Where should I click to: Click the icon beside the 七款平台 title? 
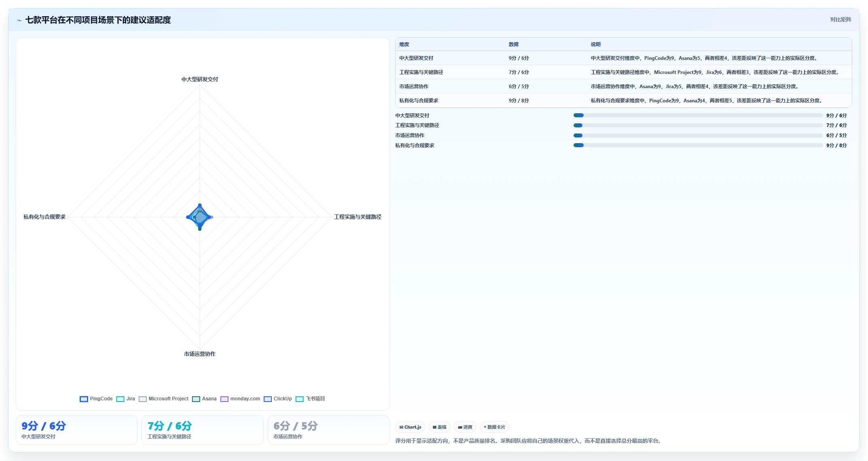click(x=19, y=20)
